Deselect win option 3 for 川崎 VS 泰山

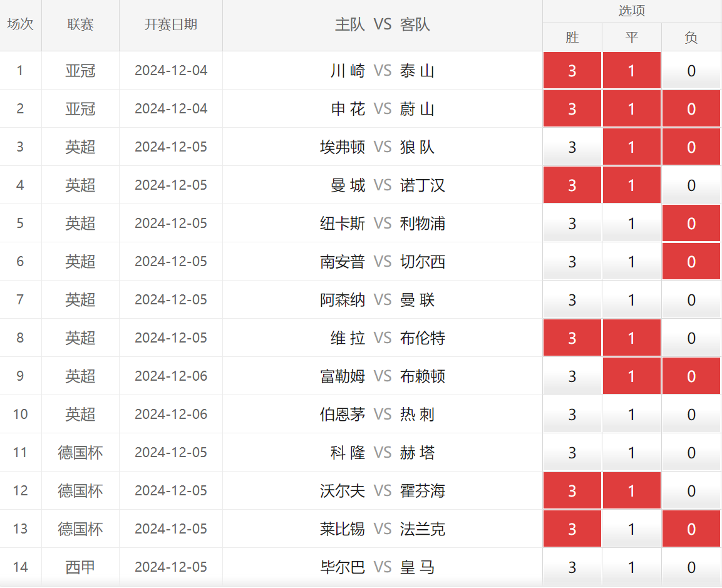[x=572, y=71]
